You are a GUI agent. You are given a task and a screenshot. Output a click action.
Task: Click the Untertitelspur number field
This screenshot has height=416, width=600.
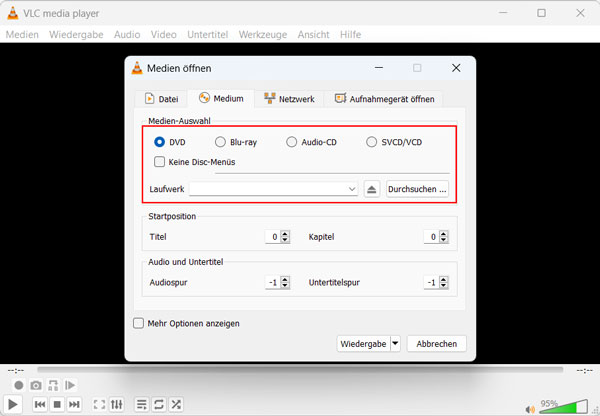coord(432,282)
